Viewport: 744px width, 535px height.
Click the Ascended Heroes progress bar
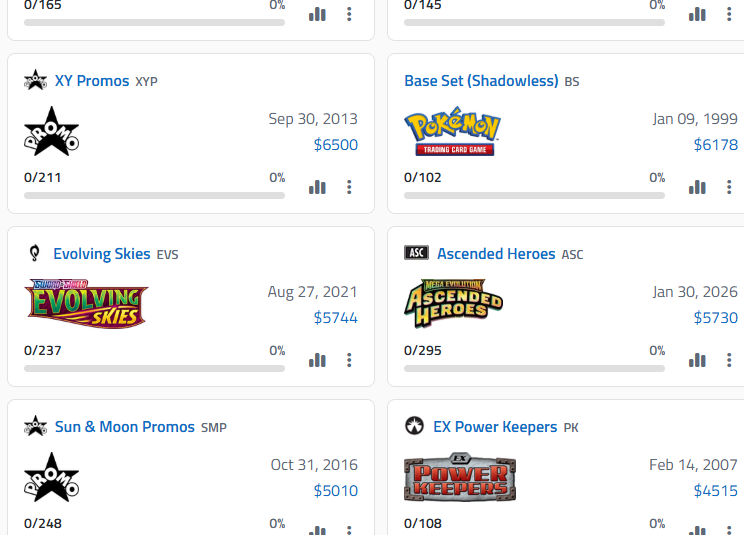534,368
